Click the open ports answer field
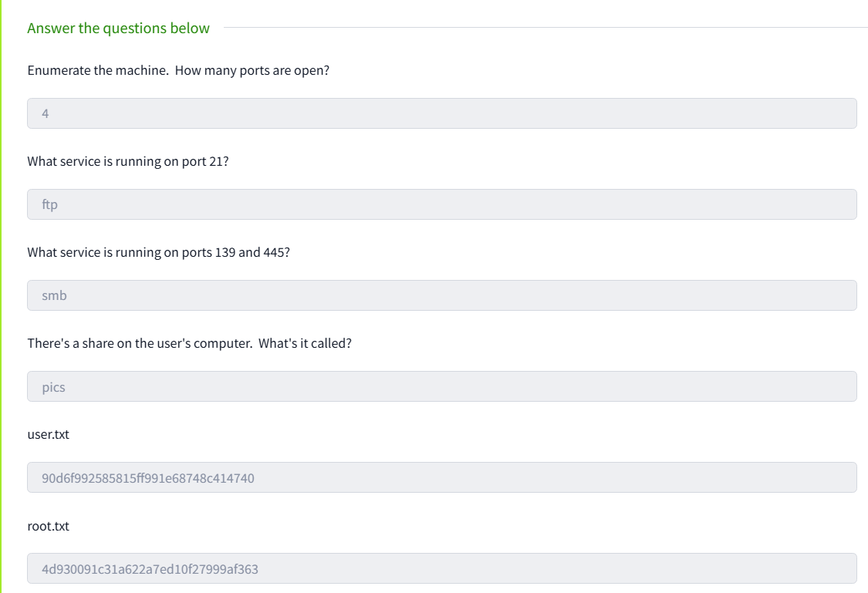 (x=441, y=113)
